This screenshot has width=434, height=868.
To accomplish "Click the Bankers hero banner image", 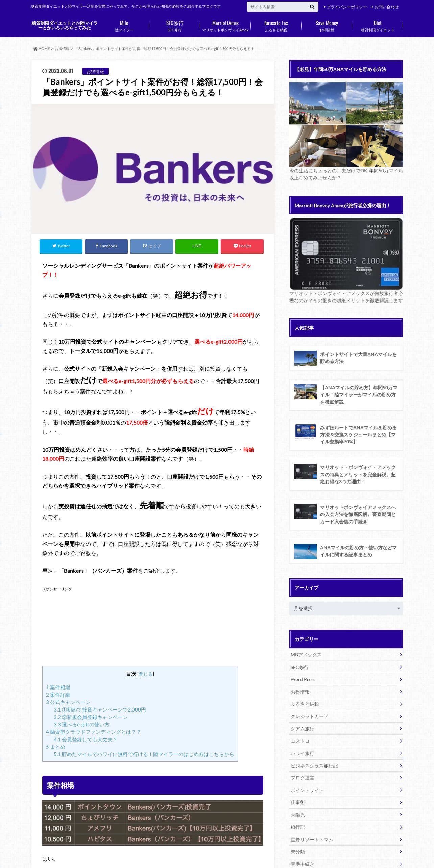I will click(x=153, y=169).
